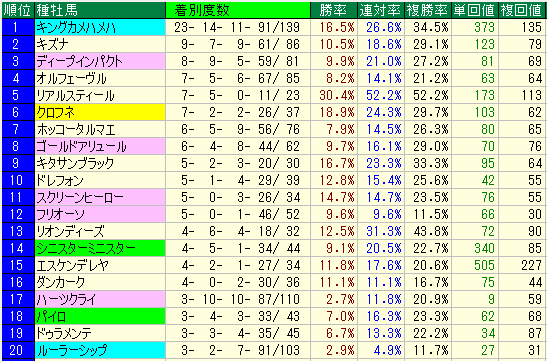Click the 複勝率 column header
547x361 pixels.
coord(427,10)
